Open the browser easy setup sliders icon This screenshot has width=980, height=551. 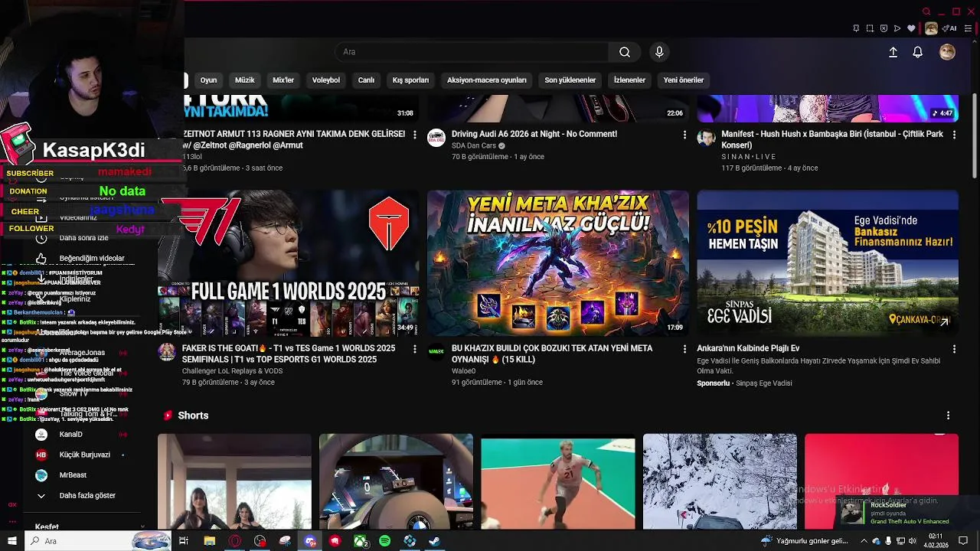(969, 28)
